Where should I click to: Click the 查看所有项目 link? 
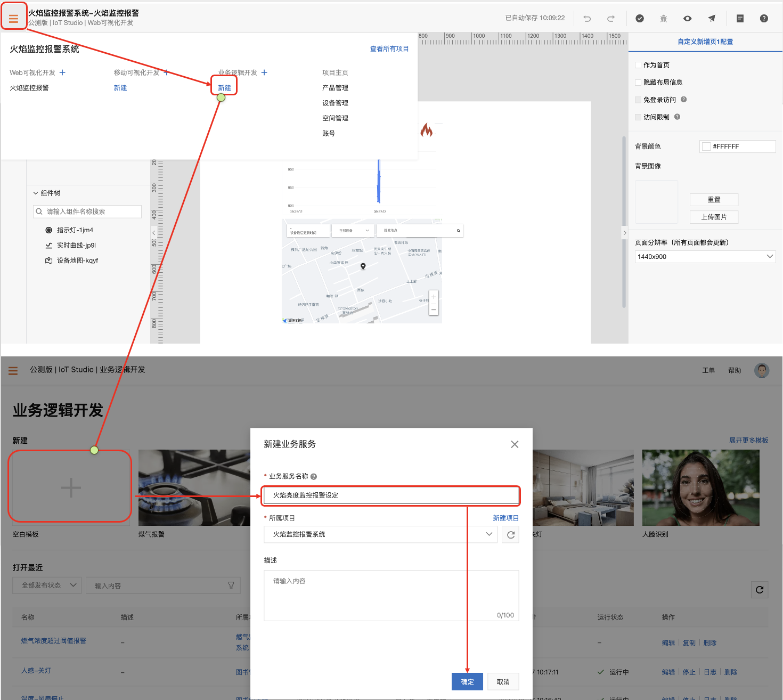(x=389, y=49)
